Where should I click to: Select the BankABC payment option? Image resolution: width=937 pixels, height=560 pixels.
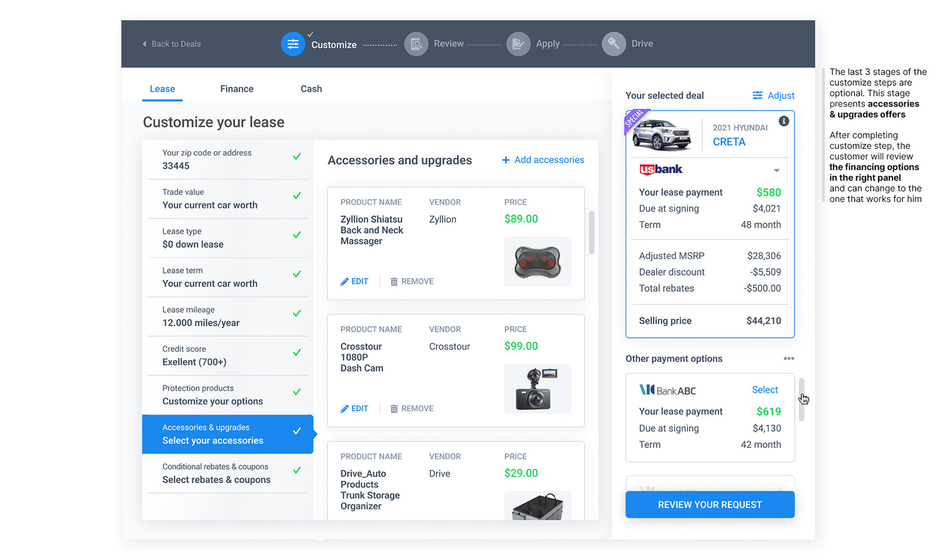[x=764, y=390]
